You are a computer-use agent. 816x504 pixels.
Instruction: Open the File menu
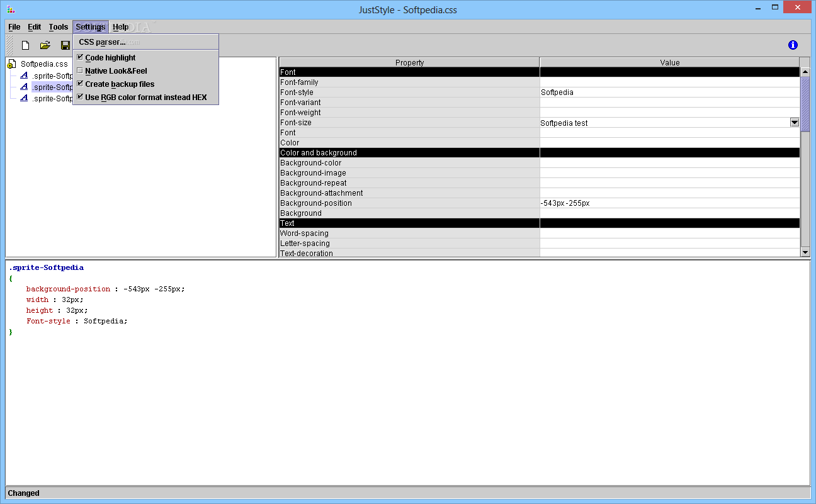click(14, 27)
